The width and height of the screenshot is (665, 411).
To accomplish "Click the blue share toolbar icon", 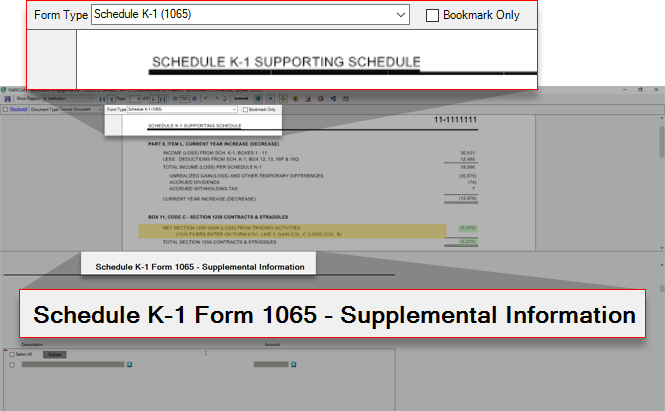I will click(x=333, y=98).
